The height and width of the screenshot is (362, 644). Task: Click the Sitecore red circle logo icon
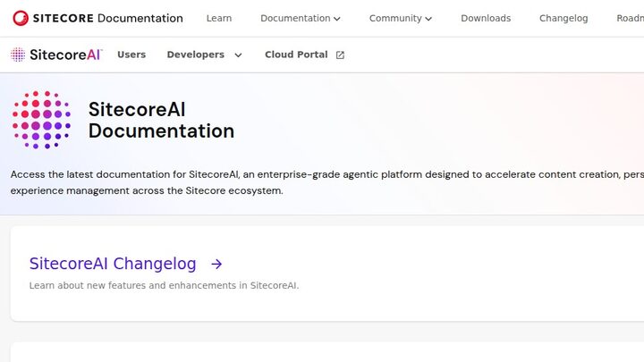pos(21,18)
